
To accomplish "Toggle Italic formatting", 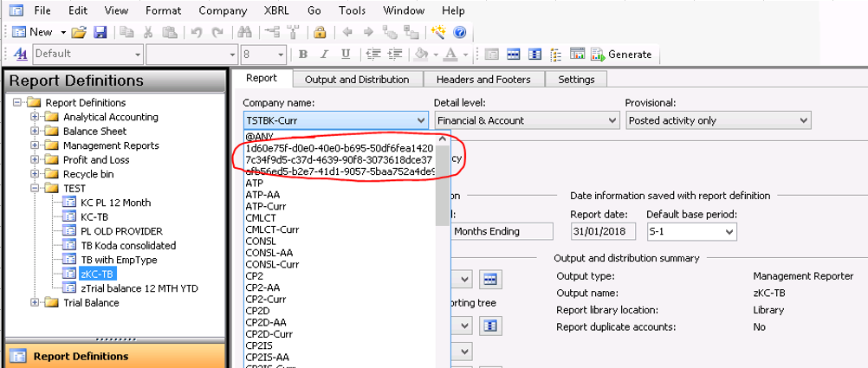I will tap(324, 55).
